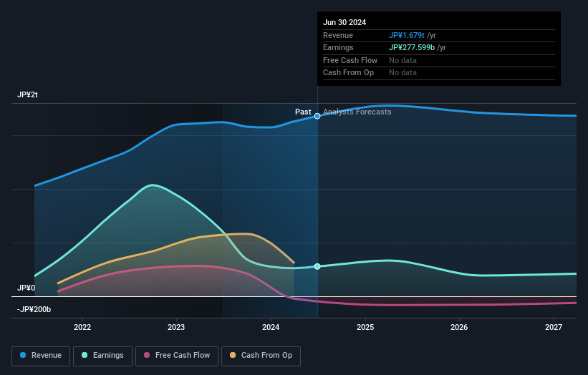
Task: Toggle the Free Cash Flow legend button
Action: coord(177,356)
